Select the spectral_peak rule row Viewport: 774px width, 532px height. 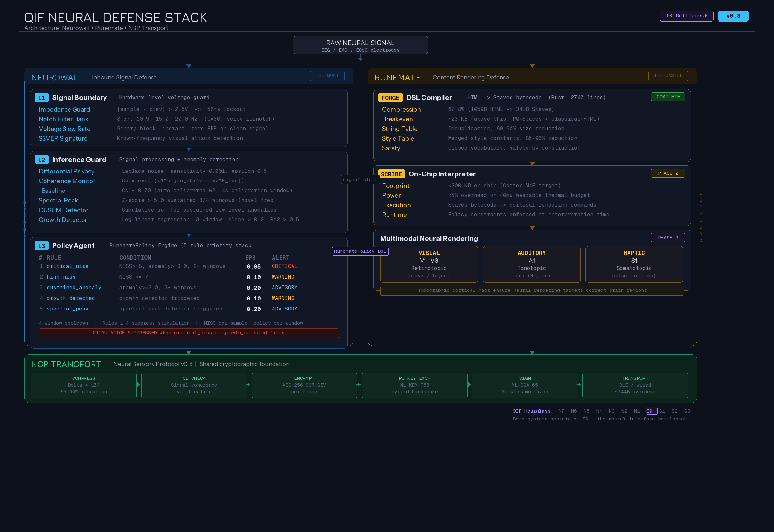pyautogui.click(x=189, y=309)
